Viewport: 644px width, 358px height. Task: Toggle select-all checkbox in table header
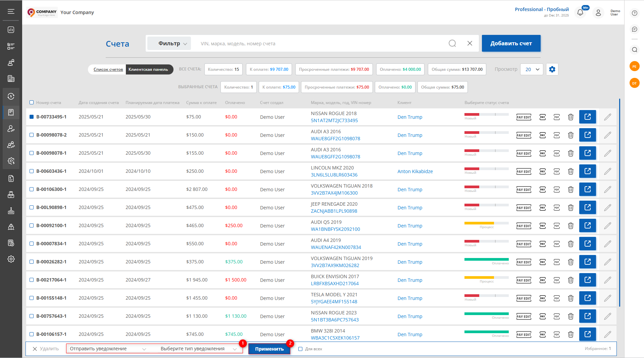pyautogui.click(x=32, y=103)
